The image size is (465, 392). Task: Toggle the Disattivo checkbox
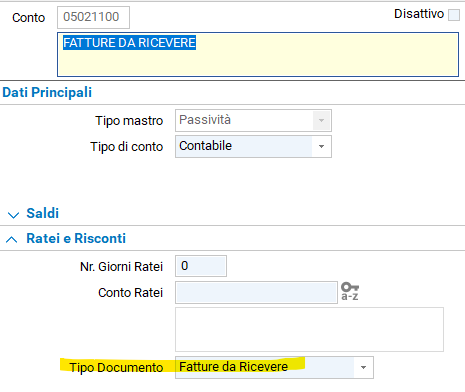point(454,15)
